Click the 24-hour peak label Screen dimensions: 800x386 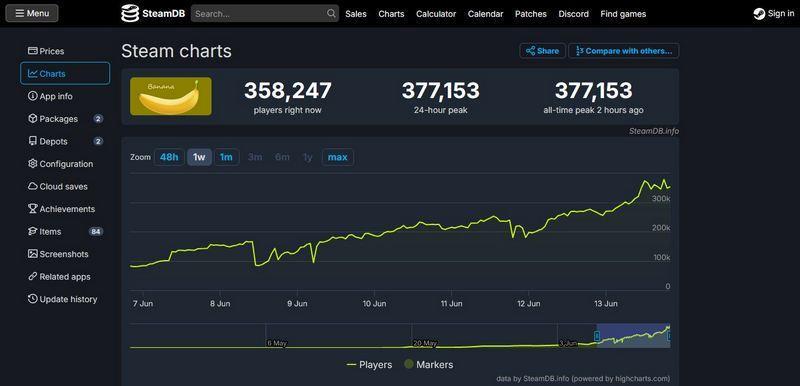pyautogui.click(x=440, y=110)
